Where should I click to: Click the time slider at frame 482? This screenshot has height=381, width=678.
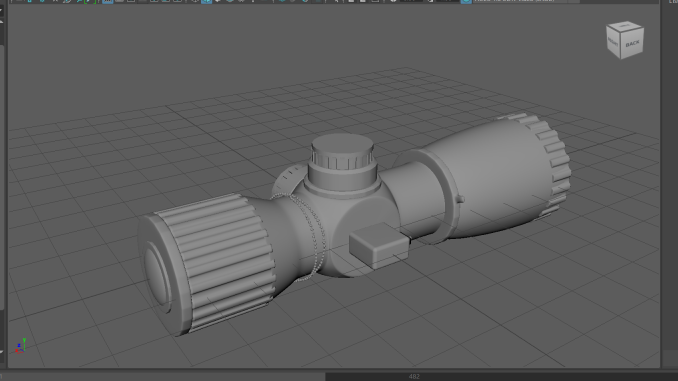pyautogui.click(x=414, y=377)
